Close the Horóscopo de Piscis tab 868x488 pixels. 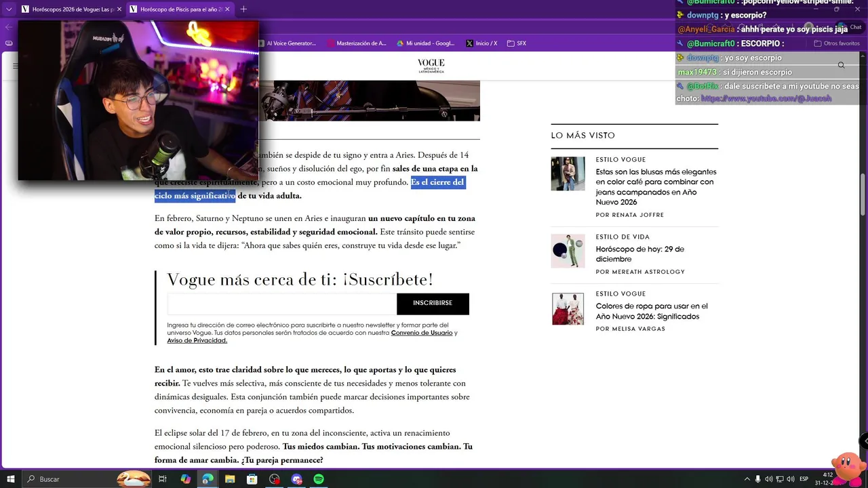point(227,9)
